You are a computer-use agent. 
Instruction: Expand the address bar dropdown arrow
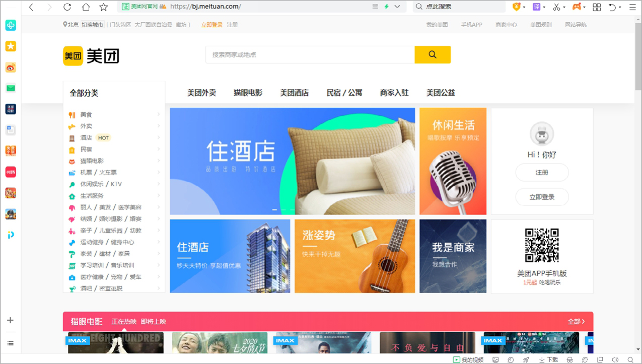click(397, 7)
